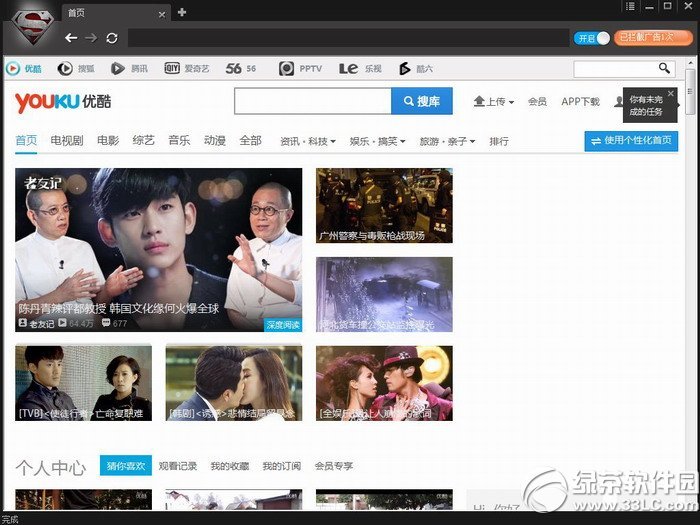This screenshot has width=700, height=525.
Task: Select the 音乐 navigation tab
Action: pos(179,141)
